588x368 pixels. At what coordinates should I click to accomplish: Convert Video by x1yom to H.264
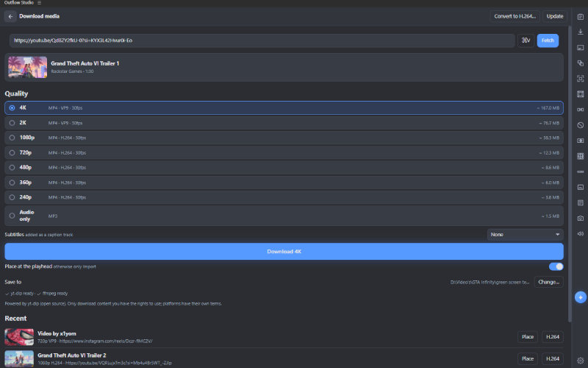click(553, 337)
